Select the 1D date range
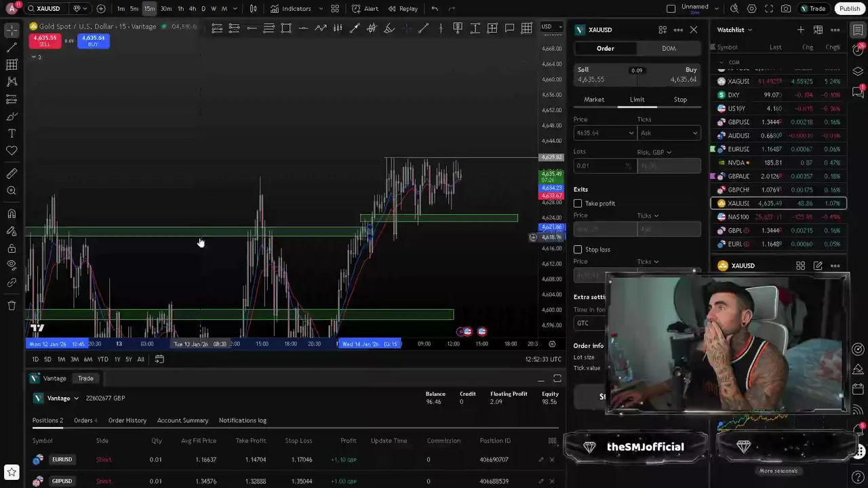 (x=35, y=359)
